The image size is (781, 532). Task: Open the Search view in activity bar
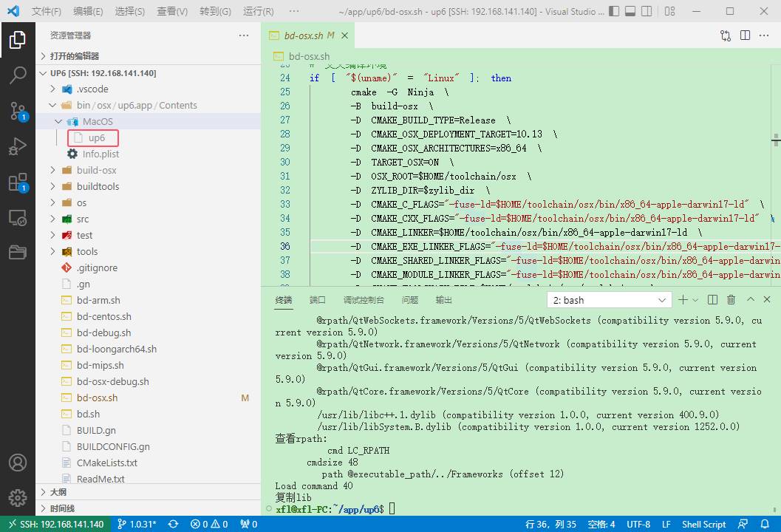[x=18, y=75]
